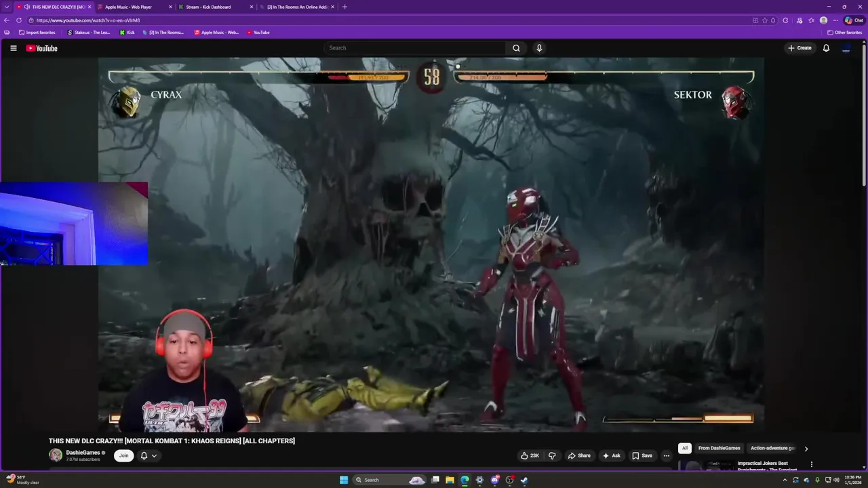Open the YouTube account avatar menu
The width and height of the screenshot is (868, 488).
[x=846, y=48]
